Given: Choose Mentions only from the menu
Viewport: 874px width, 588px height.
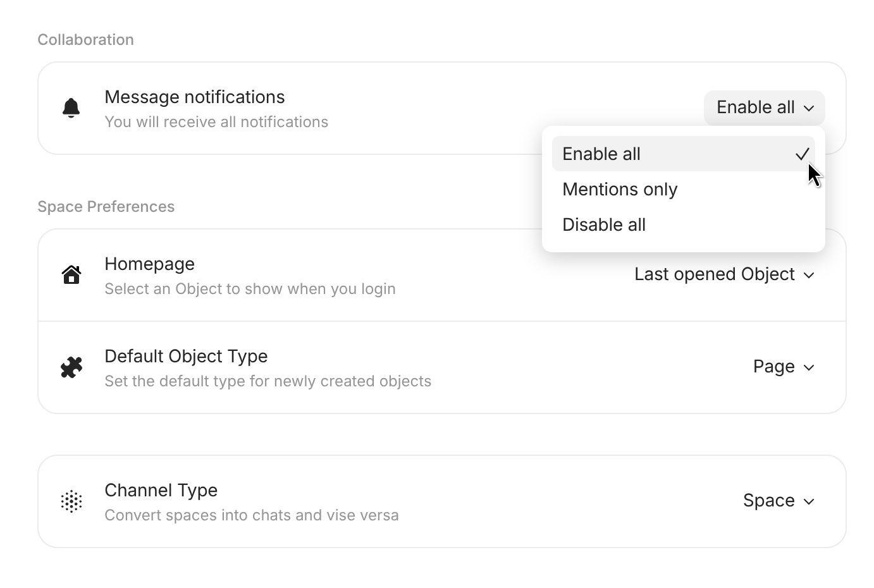Looking at the screenshot, I should [x=620, y=190].
